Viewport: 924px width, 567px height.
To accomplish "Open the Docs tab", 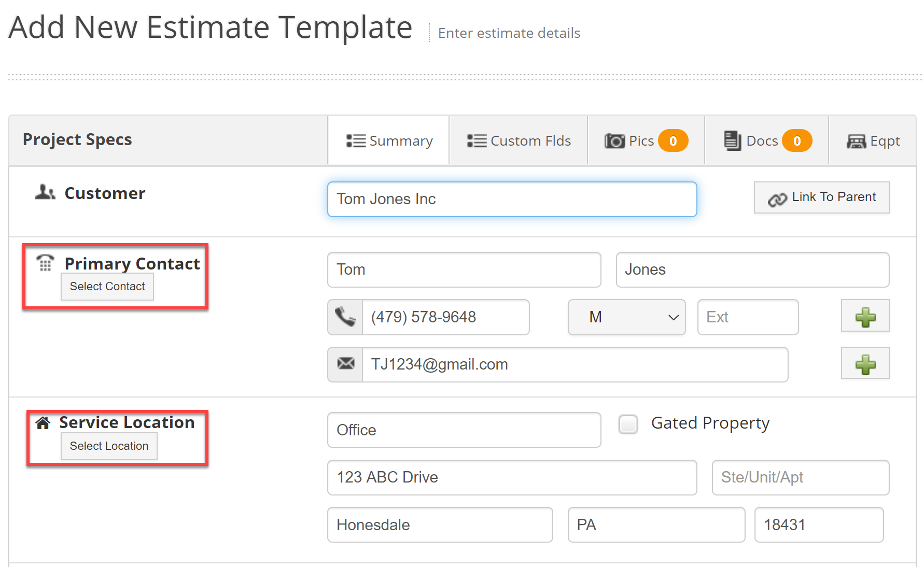I will click(x=767, y=141).
